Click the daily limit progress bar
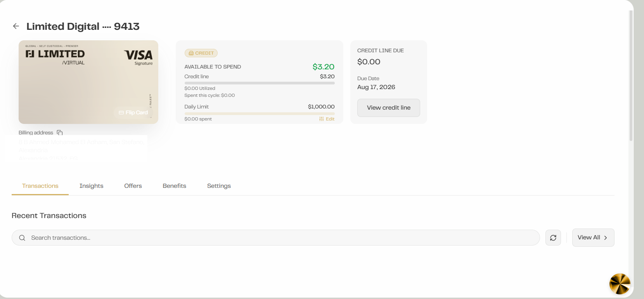This screenshot has width=644, height=299. click(260, 113)
